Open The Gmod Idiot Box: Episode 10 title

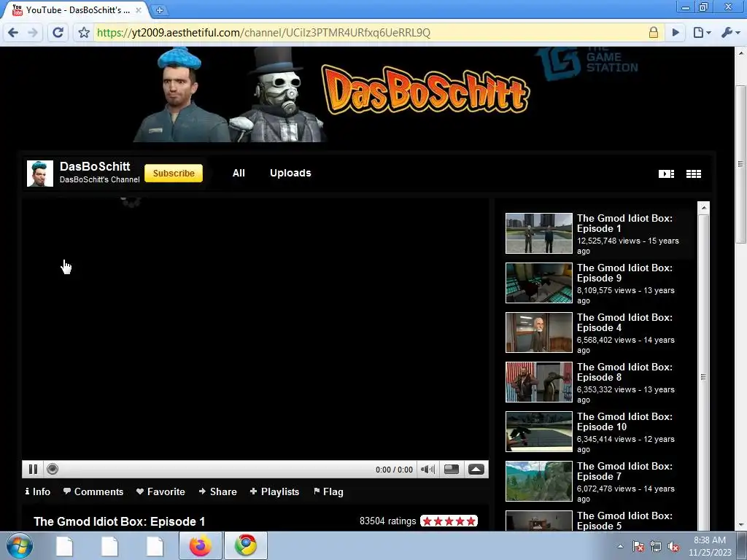(624, 421)
